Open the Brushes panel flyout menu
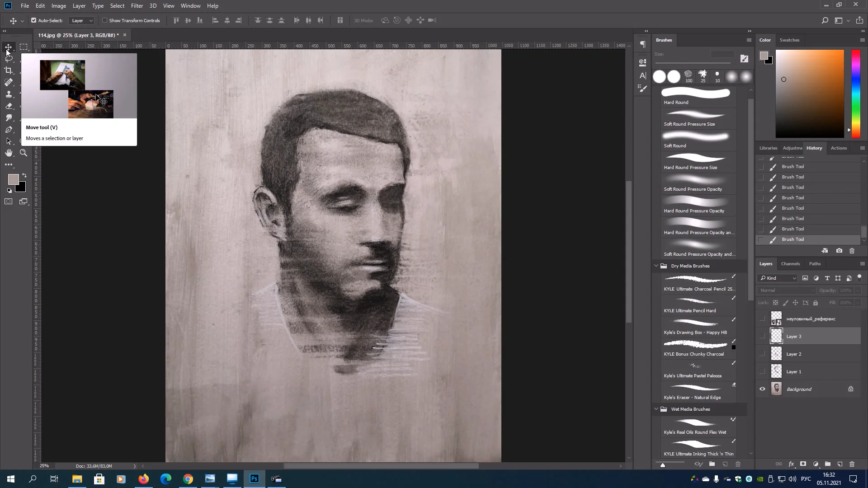Viewport: 868px width, 488px height. coord(749,40)
